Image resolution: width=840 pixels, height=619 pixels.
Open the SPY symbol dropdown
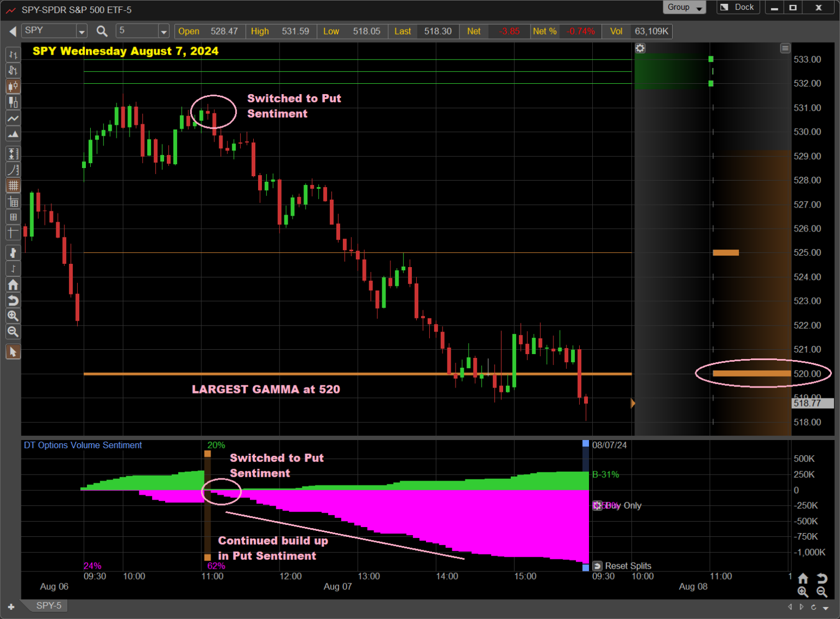coord(81,32)
